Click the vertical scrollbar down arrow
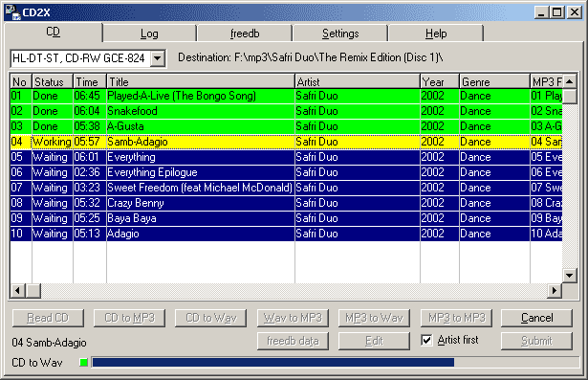The image size is (588, 380). [x=569, y=276]
